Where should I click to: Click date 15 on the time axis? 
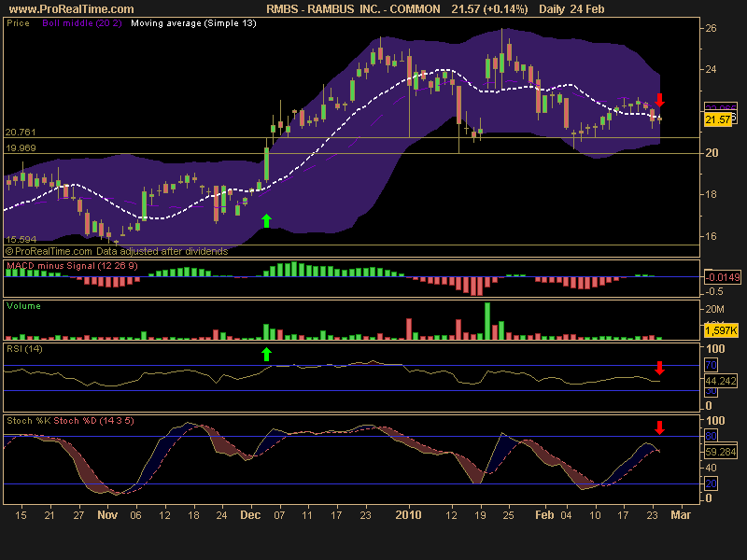pos(21,515)
